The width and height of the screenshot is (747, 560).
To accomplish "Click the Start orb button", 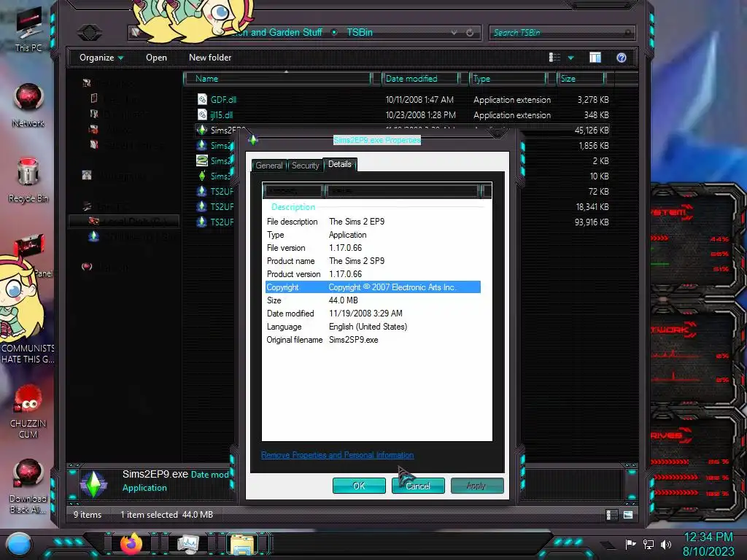I will (x=19, y=544).
